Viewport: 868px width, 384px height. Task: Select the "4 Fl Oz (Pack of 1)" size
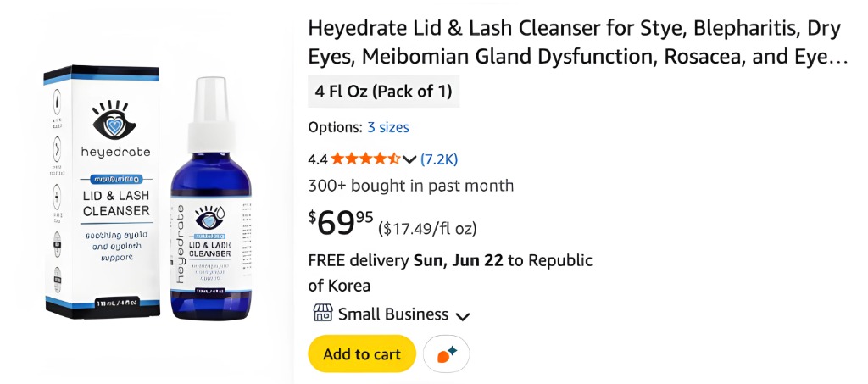[x=384, y=92]
